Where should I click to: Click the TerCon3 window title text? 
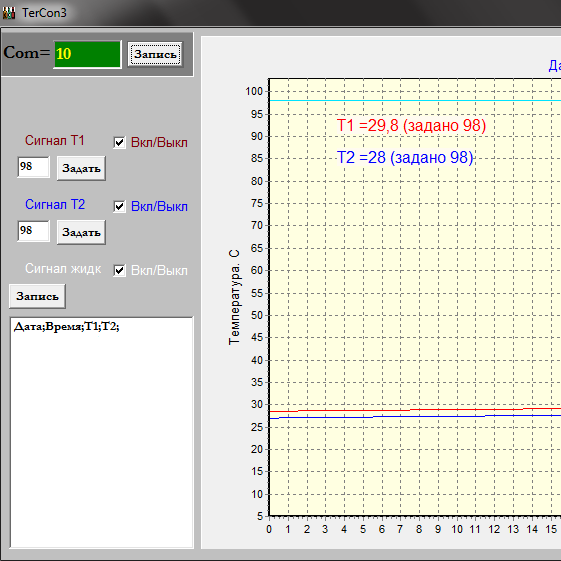point(44,13)
